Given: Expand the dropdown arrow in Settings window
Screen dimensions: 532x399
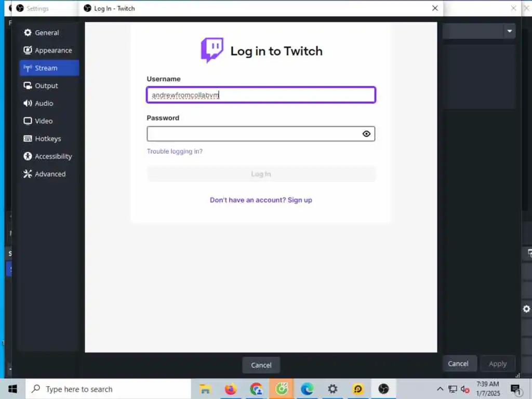Looking at the screenshot, I should (510, 31).
